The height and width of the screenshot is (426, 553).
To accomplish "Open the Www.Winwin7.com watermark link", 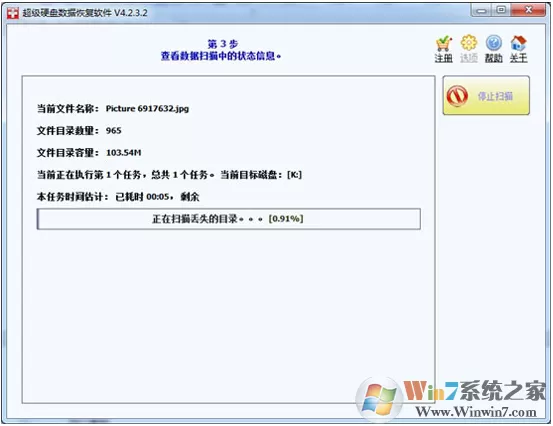I will tap(476, 412).
